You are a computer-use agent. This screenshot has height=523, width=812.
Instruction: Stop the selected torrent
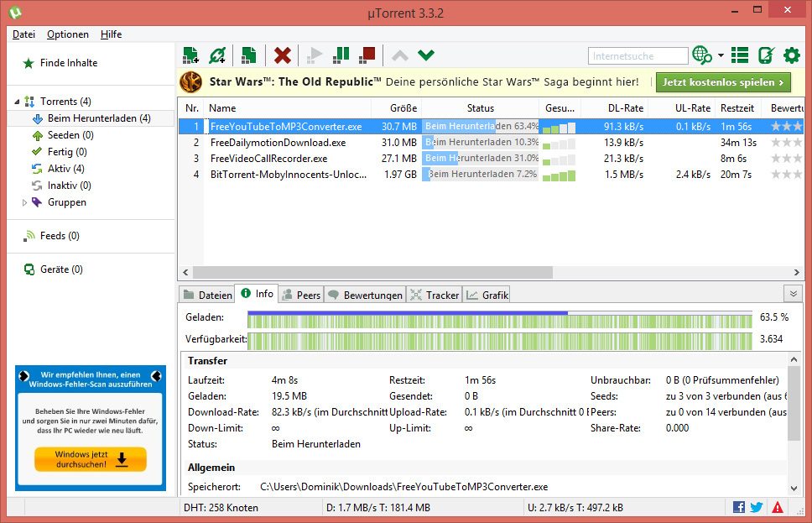[367, 55]
